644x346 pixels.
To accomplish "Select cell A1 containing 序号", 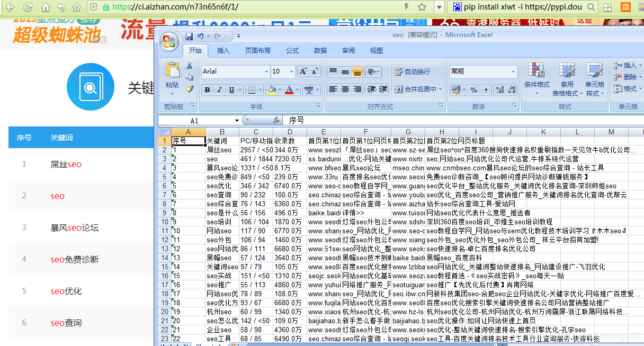I will (x=188, y=141).
